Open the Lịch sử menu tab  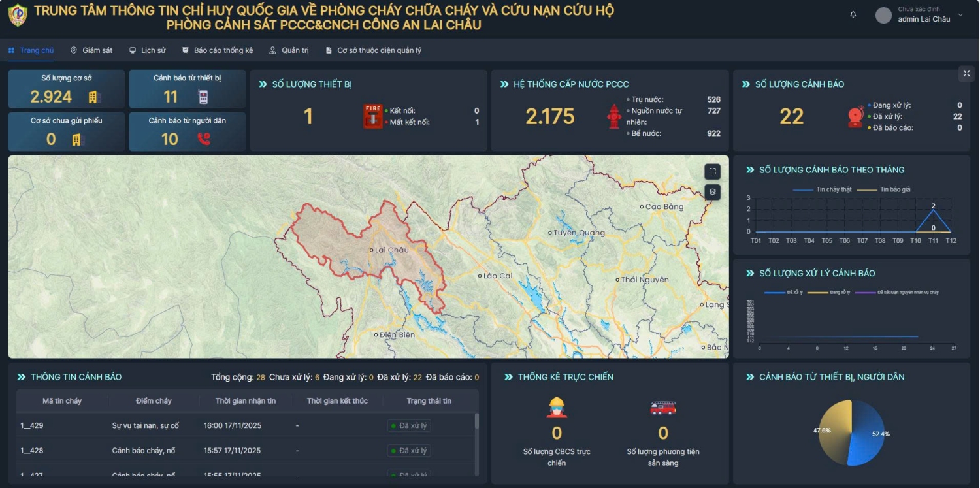147,50
